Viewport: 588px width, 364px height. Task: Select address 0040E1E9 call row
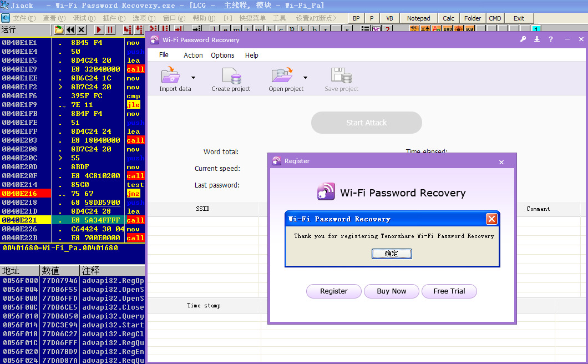72,69
